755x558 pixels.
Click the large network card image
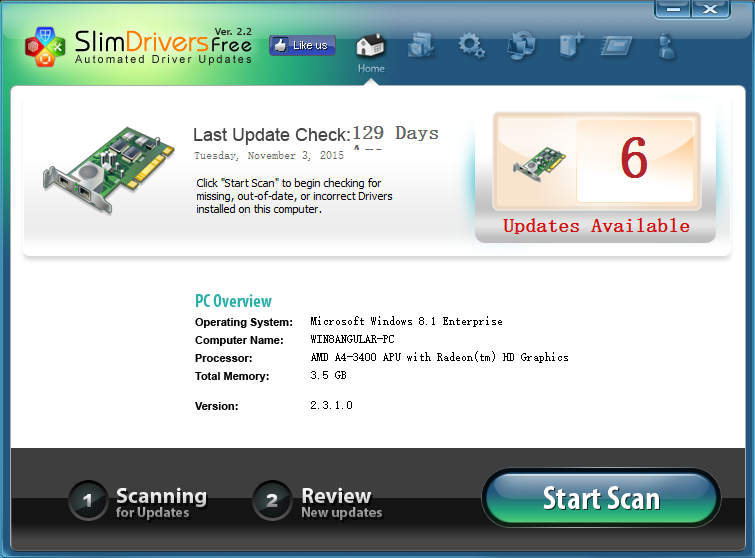(109, 169)
